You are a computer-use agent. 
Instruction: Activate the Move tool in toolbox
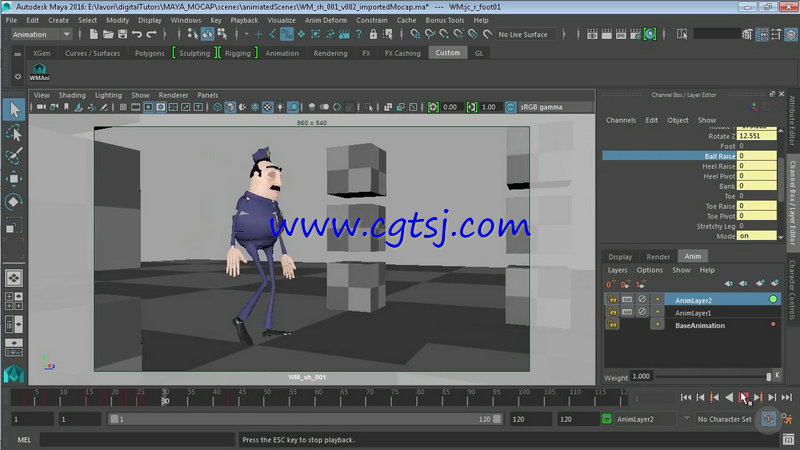14,179
